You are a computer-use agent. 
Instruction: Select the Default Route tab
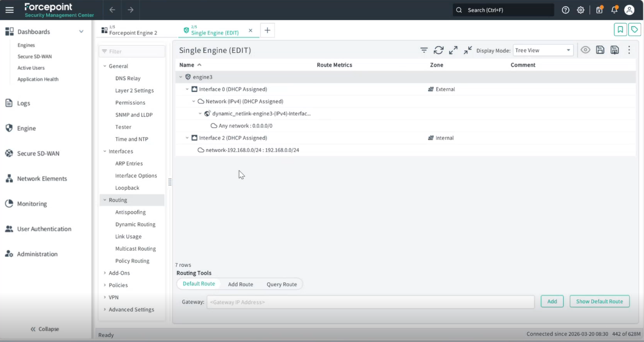(199, 284)
